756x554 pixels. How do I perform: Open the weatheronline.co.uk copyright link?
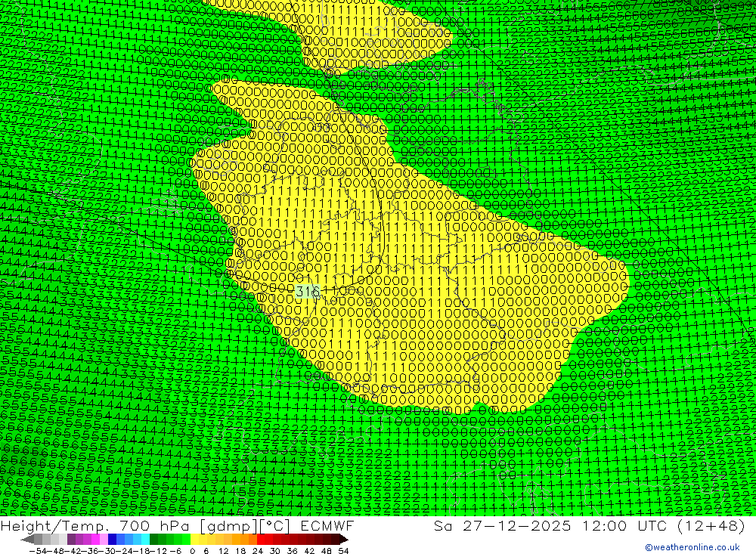692,547
